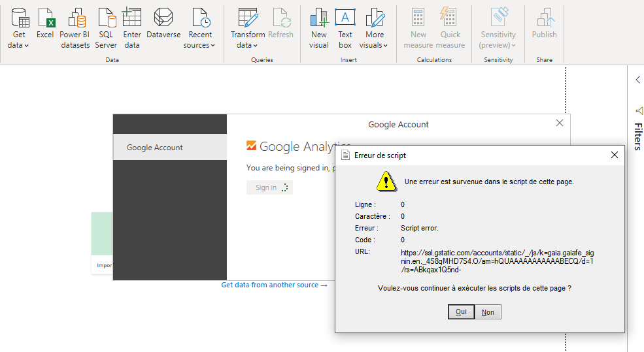Click the 'Code :' label
Viewport: 644px width, 352px height.
point(365,240)
